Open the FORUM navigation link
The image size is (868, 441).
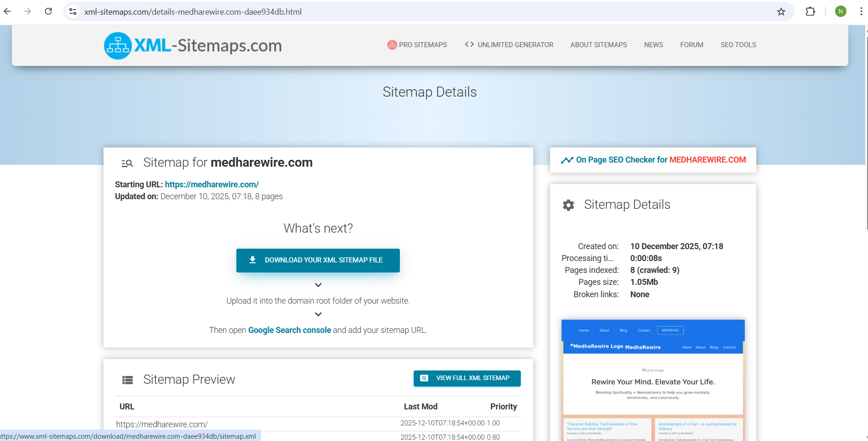tap(691, 45)
